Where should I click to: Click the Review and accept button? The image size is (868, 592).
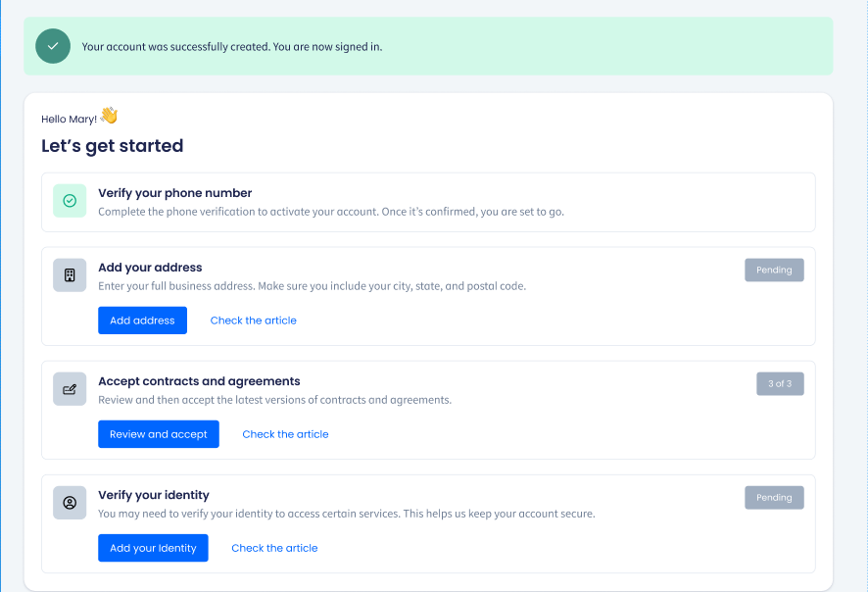(158, 433)
